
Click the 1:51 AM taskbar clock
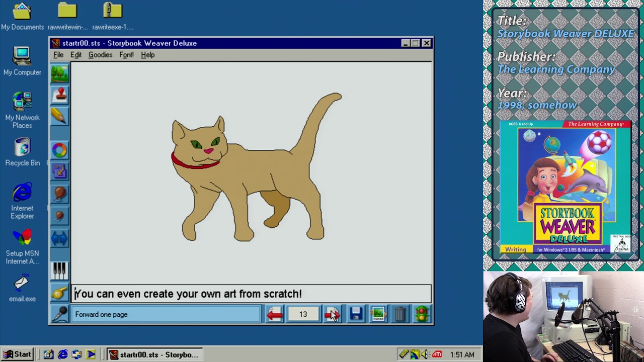click(462, 354)
